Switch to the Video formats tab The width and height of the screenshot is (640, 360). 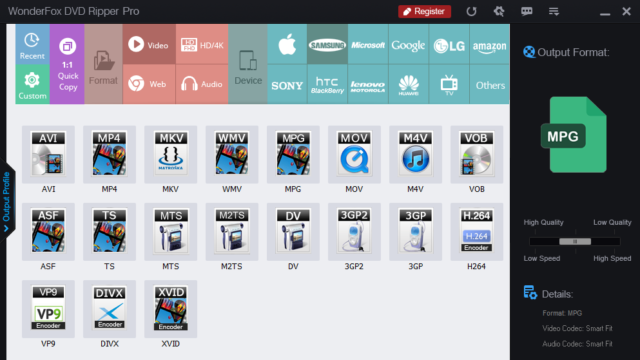[x=149, y=44]
